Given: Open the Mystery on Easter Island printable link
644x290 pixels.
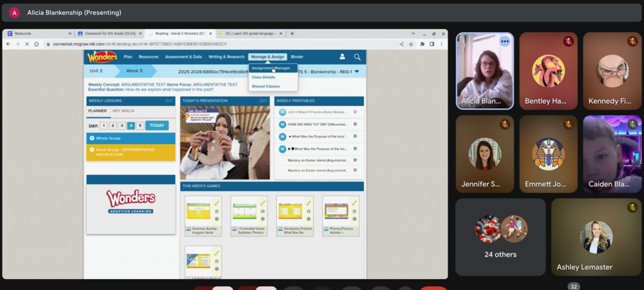Looking at the screenshot, I should [x=317, y=160].
